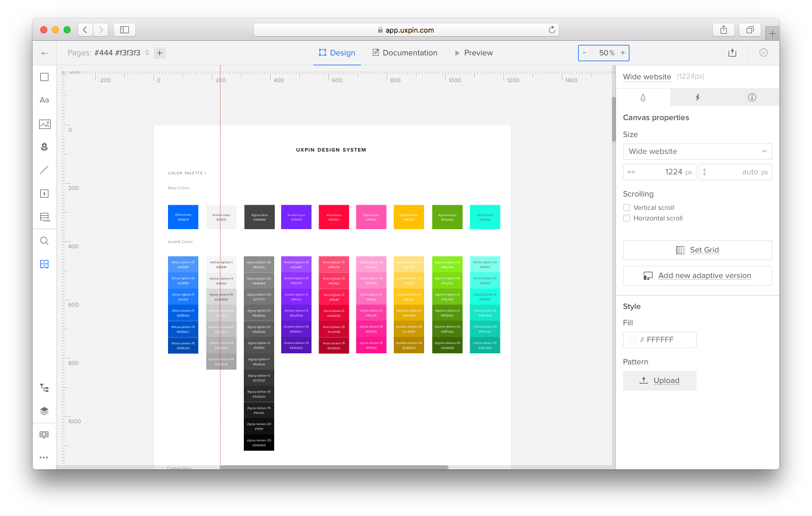Open the Size dropdown showing Wide website
812x516 pixels.
698,152
